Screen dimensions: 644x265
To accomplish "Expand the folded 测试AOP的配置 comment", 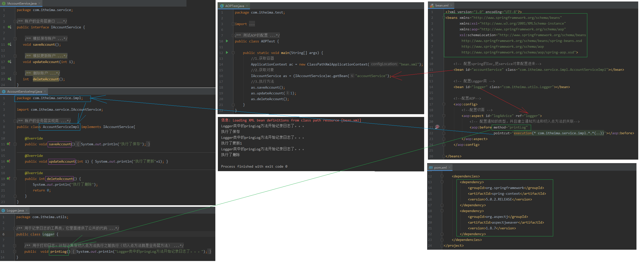I will pos(233,35).
